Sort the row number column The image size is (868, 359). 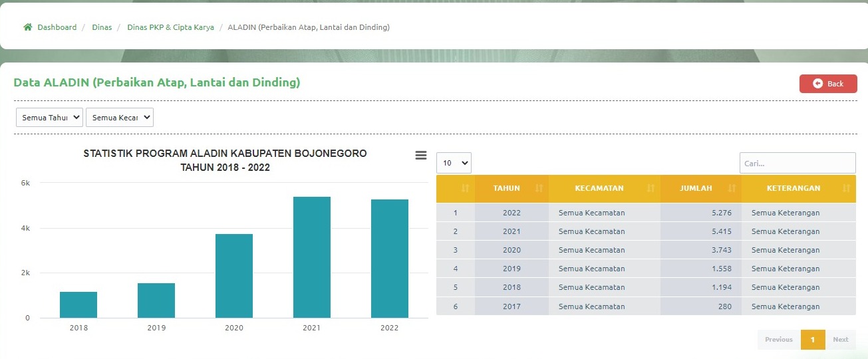pos(465,189)
